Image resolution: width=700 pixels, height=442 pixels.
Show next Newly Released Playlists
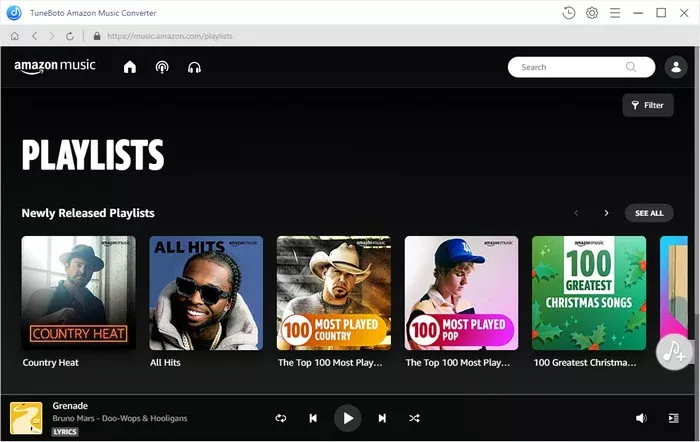[x=606, y=213]
